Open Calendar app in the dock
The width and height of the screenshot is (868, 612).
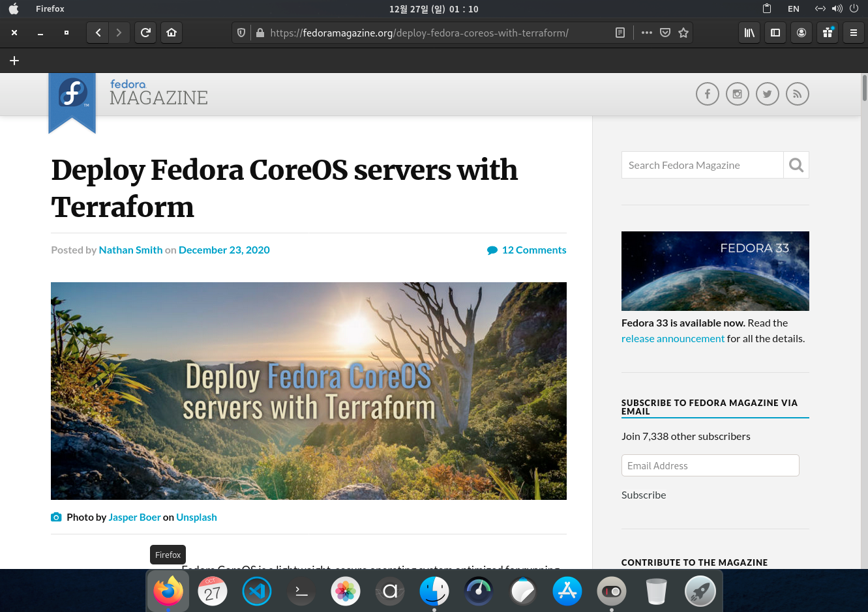coord(213,591)
